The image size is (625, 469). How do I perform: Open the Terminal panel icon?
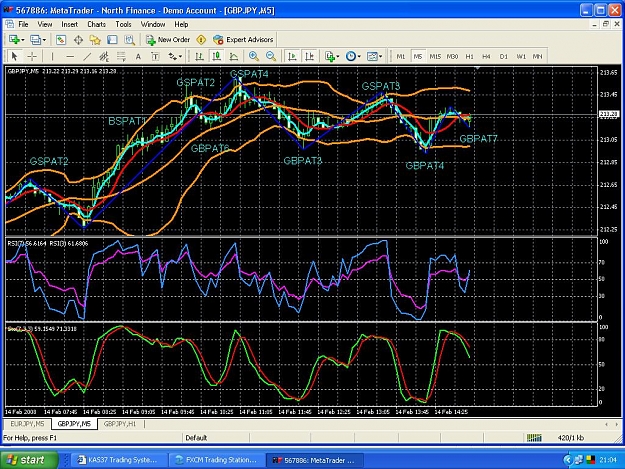pyautogui.click(x=112, y=39)
